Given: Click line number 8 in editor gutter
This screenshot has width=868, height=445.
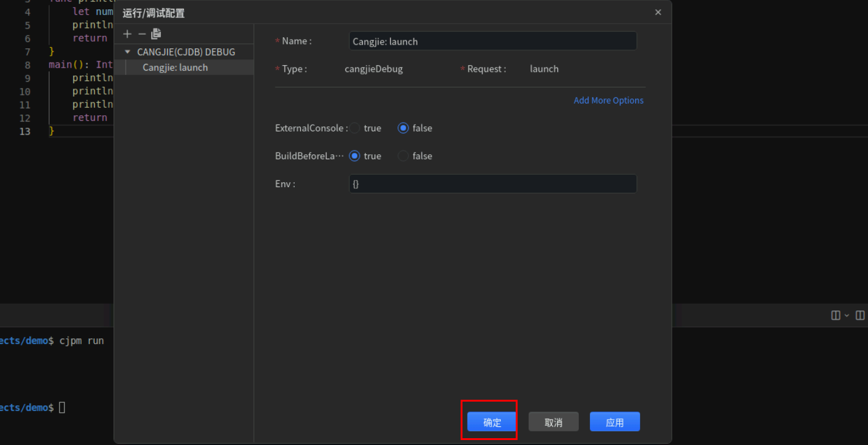Looking at the screenshot, I should (x=27, y=65).
